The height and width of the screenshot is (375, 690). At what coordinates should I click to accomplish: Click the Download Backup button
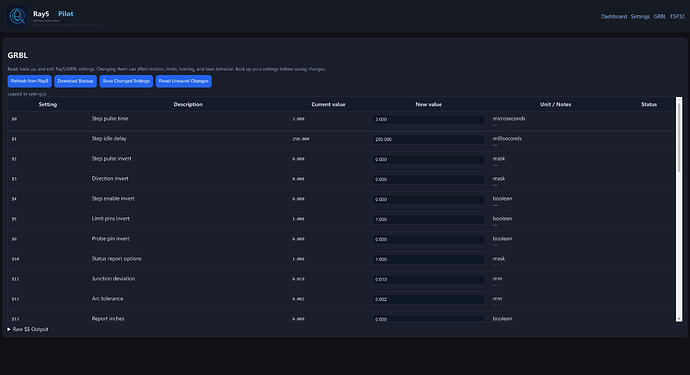75,81
